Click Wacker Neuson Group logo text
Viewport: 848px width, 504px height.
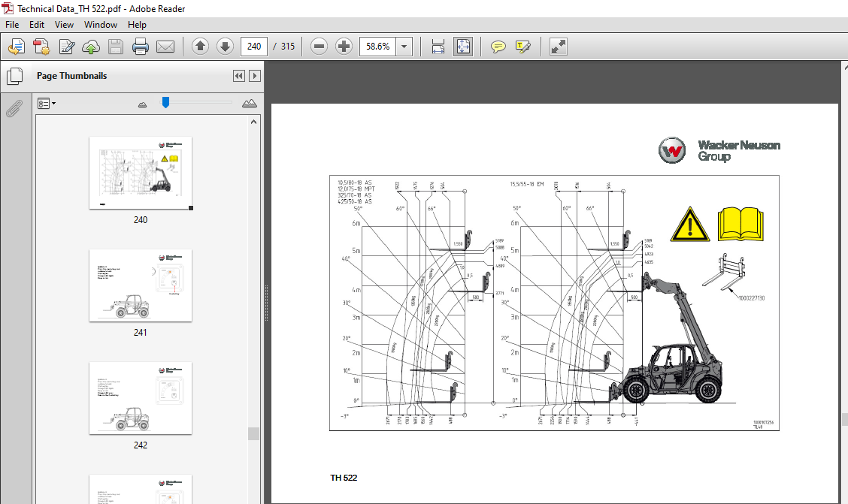[x=739, y=151]
